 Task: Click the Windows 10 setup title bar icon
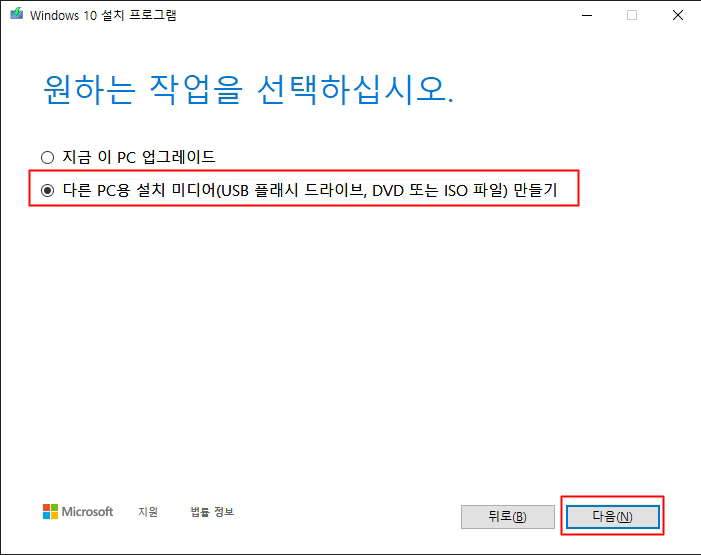(x=17, y=14)
